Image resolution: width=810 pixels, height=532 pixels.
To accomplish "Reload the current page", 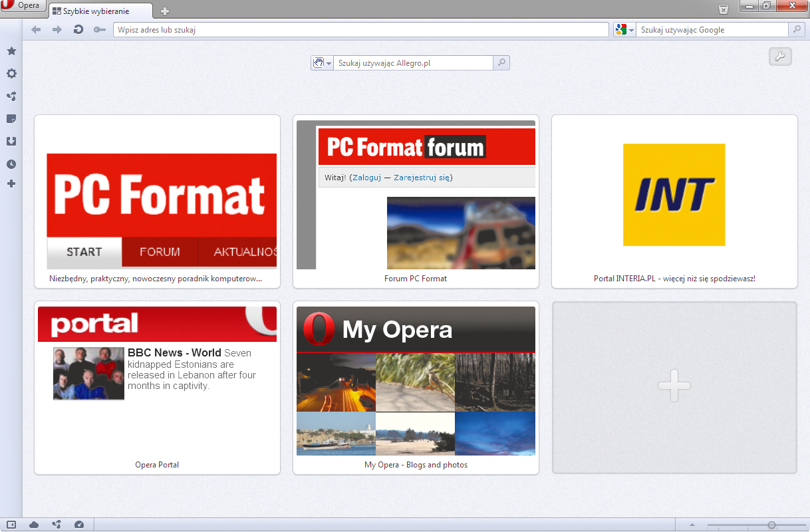I will pyautogui.click(x=78, y=30).
